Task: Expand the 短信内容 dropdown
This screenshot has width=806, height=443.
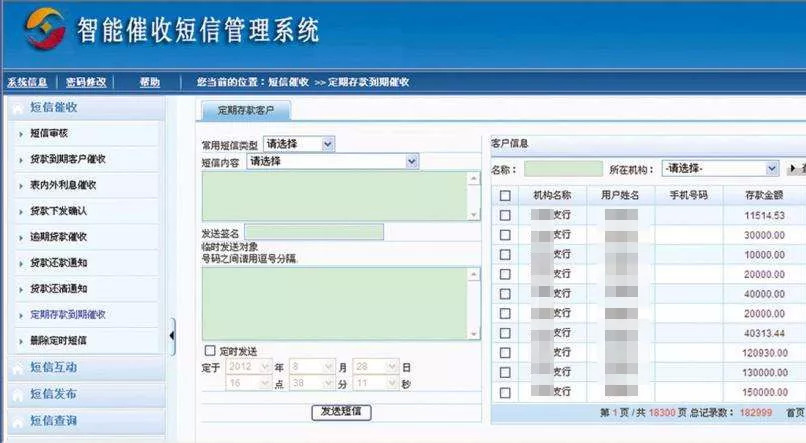Action: [333, 160]
